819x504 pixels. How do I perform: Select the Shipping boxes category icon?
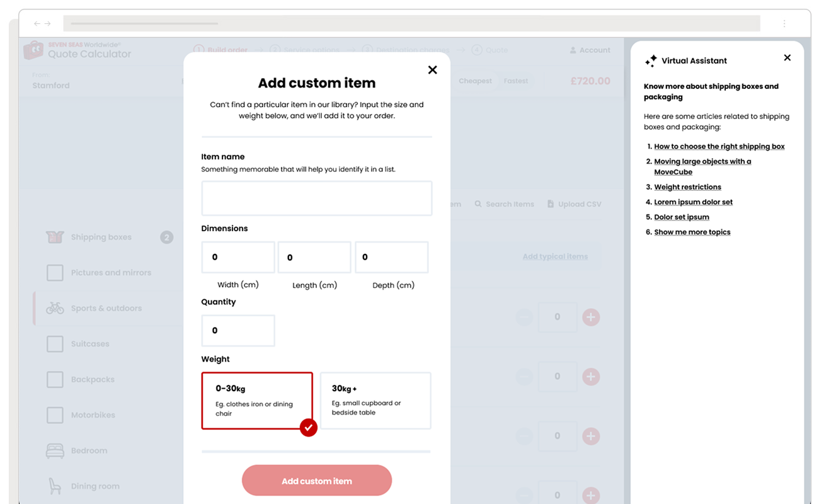click(55, 237)
